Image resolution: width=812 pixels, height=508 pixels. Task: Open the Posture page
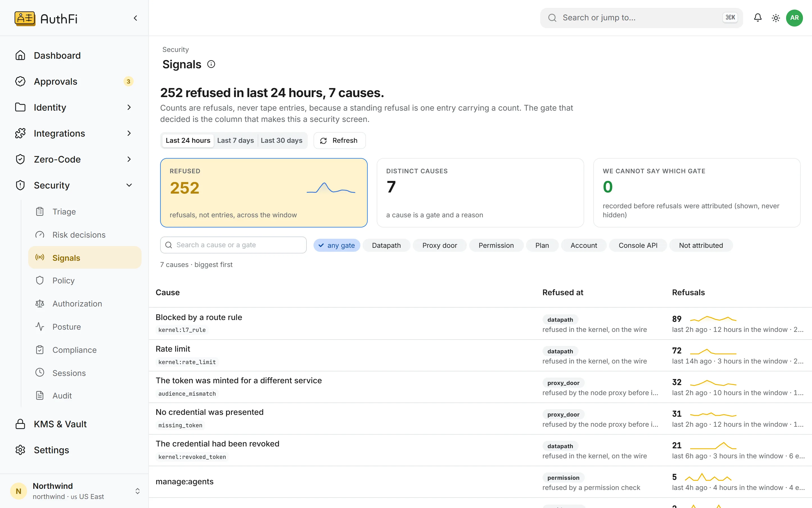tap(85, 327)
